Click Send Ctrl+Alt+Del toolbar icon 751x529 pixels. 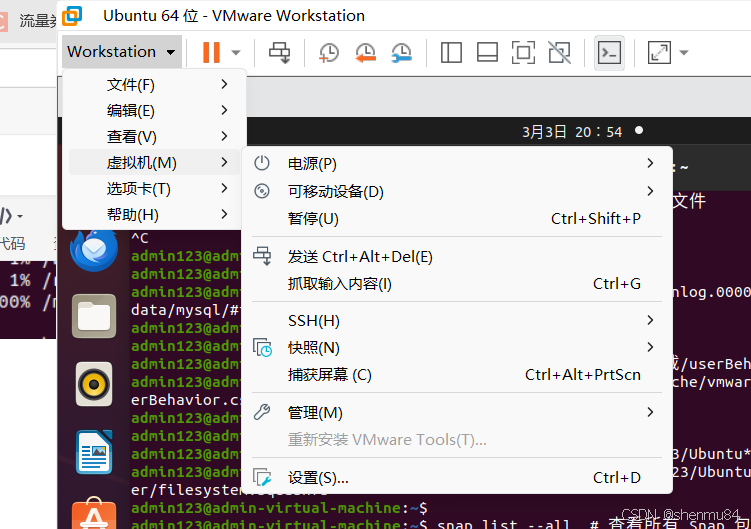point(280,52)
